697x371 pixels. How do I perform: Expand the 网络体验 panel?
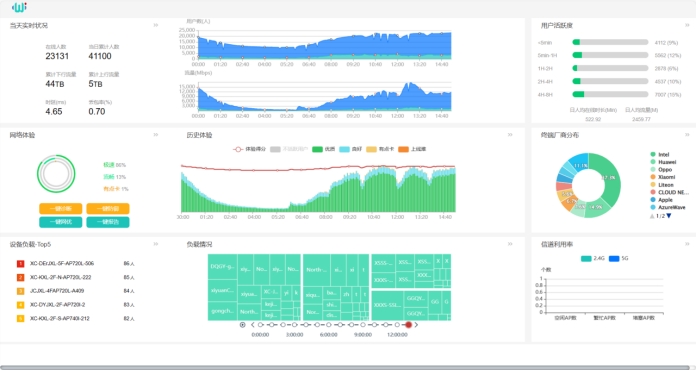pyautogui.click(x=156, y=134)
